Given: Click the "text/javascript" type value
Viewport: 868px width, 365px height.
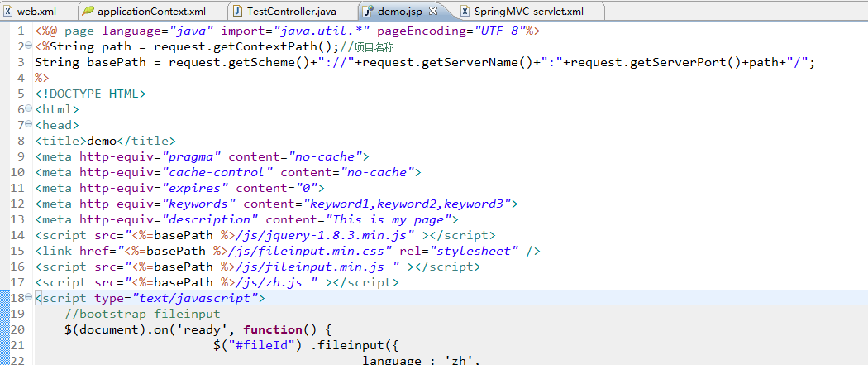Looking at the screenshot, I should point(195,299).
